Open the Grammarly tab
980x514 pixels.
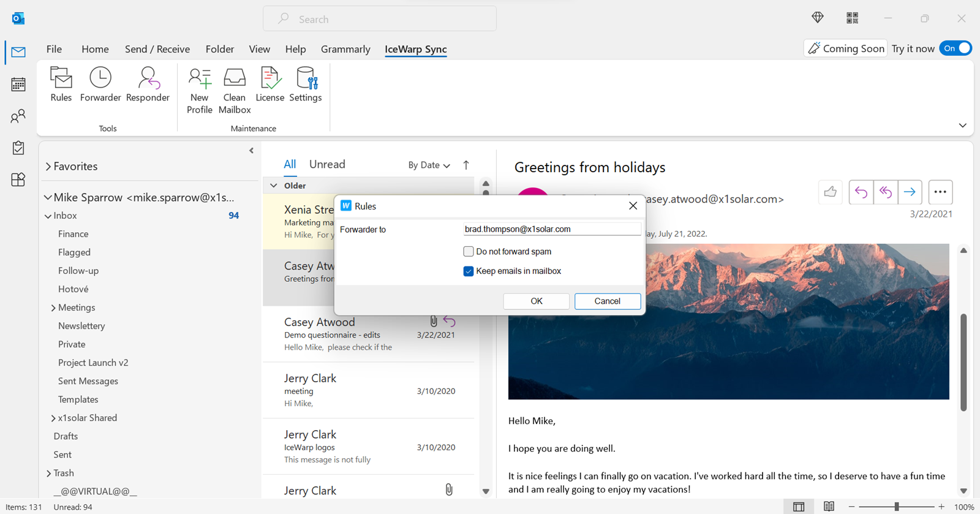click(345, 49)
